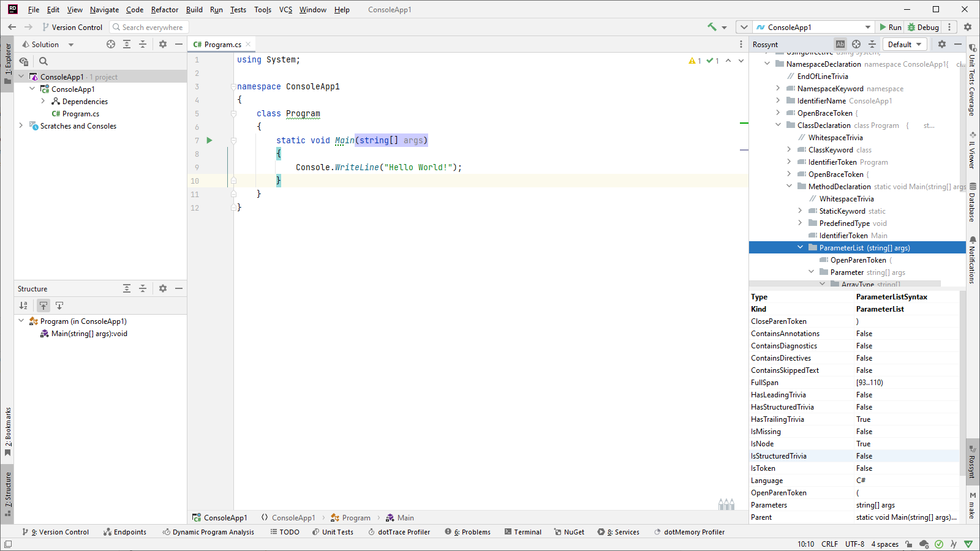Open more run actions menu
Image resolution: width=980 pixels, height=551 pixels.
click(x=949, y=27)
